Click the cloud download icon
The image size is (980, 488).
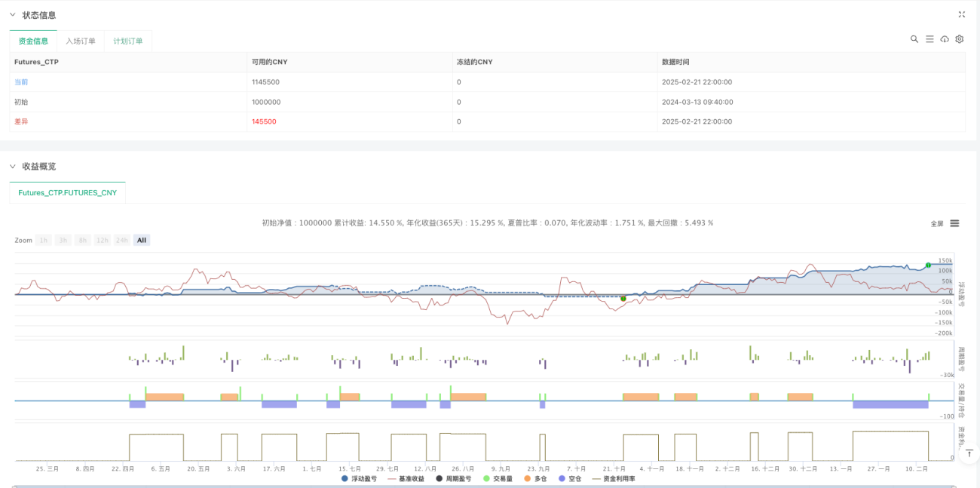click(945, 39)
